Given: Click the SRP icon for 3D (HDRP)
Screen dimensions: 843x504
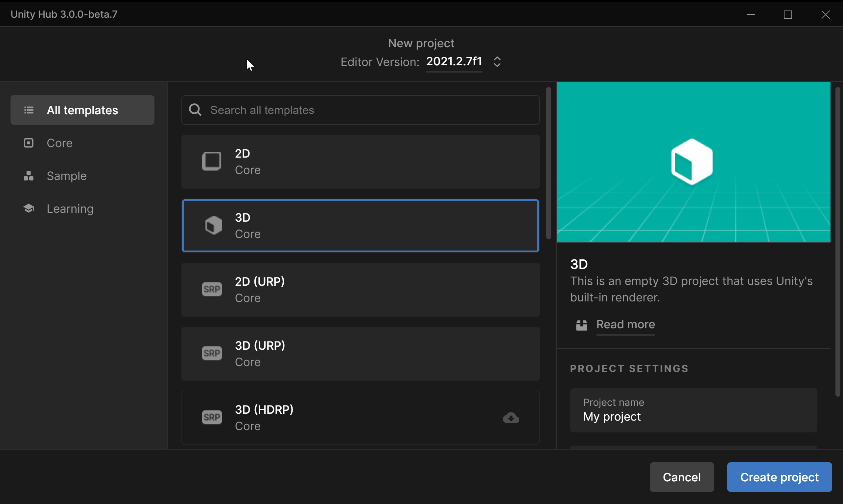Looking at the screenshot, I should 212,417.
